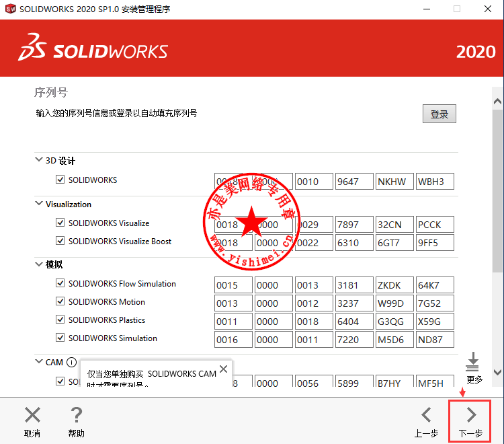This screenshot has height=444, width=504.
Task: Collapse the Visualization section
Action: [x=38, y=204]
